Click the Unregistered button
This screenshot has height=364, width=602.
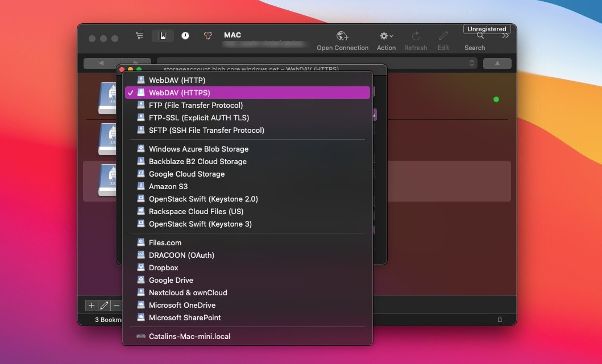[487, 29]
